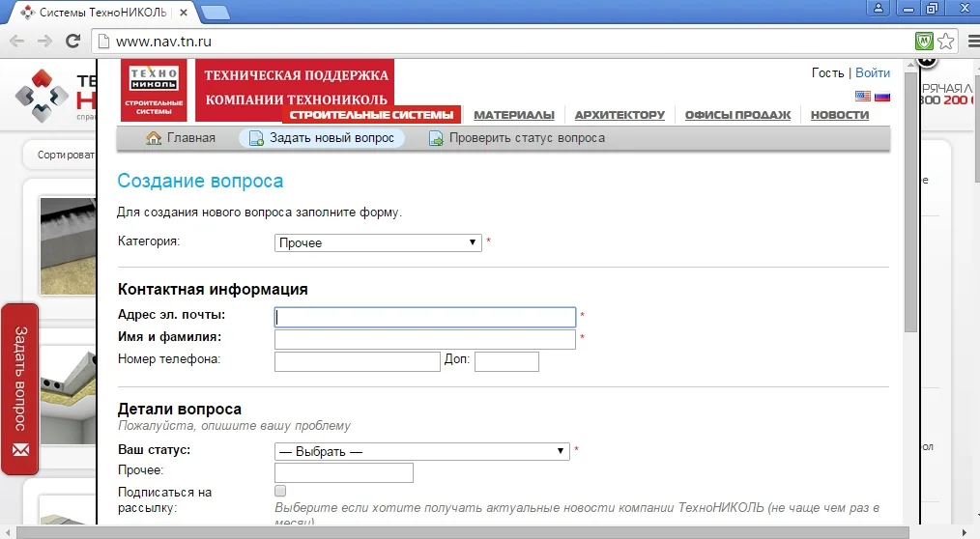Screen dimensions: 980x539
Task: Open a new browser tab
Action: point(216,13)
